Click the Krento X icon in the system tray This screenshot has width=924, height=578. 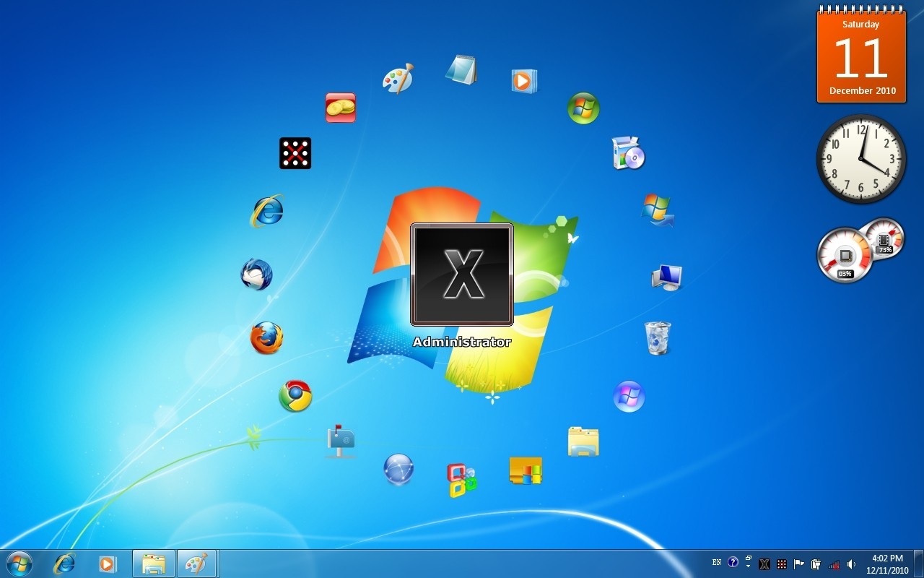pyautogui.click(x=764, y=564)
